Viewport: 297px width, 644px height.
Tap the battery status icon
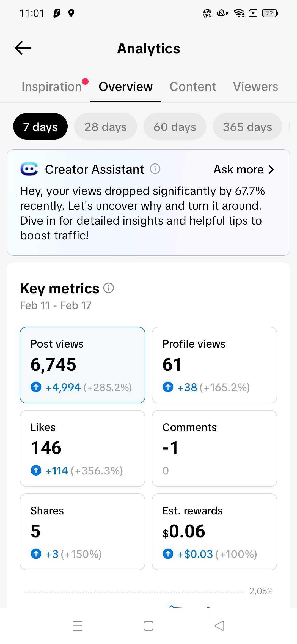click(x=270, y=13)
